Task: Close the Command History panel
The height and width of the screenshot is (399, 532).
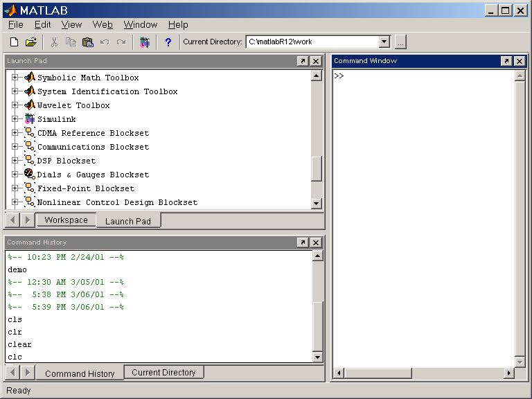Action: click(x=316, y=242)
